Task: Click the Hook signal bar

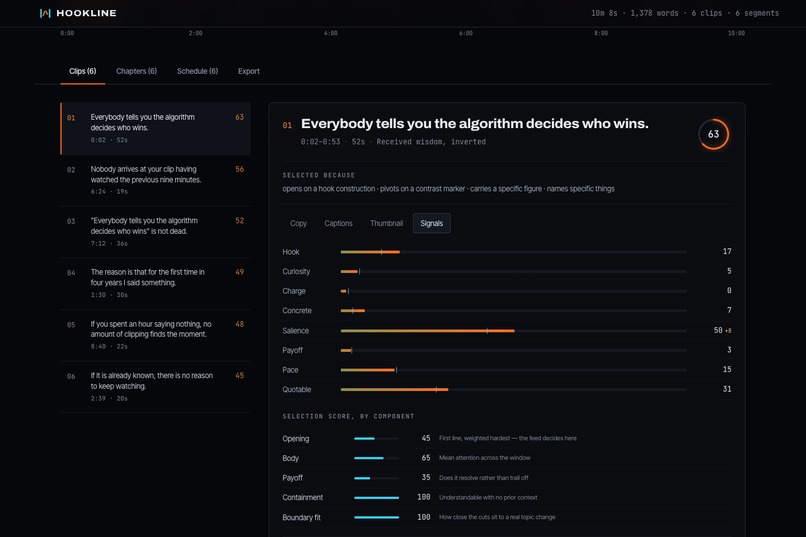Action: click(513, 252)
